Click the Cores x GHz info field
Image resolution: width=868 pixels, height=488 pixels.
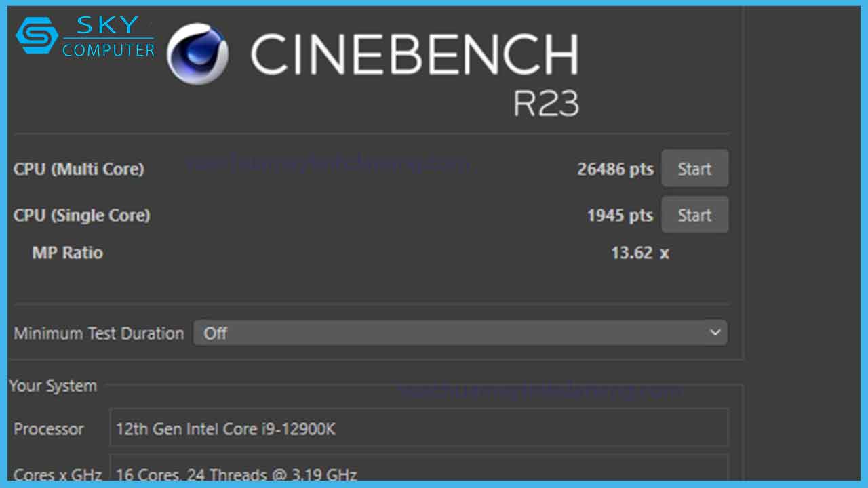[419, 473]
